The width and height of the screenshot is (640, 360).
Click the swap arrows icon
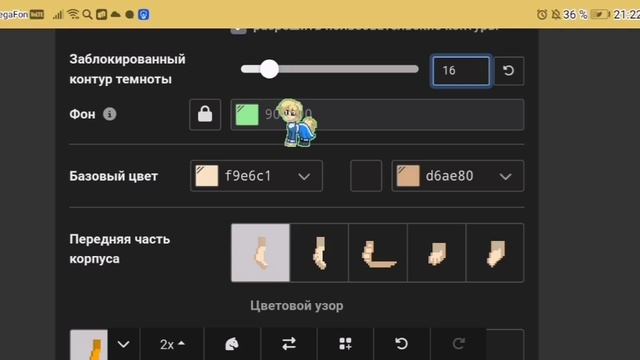click(289, 344)
